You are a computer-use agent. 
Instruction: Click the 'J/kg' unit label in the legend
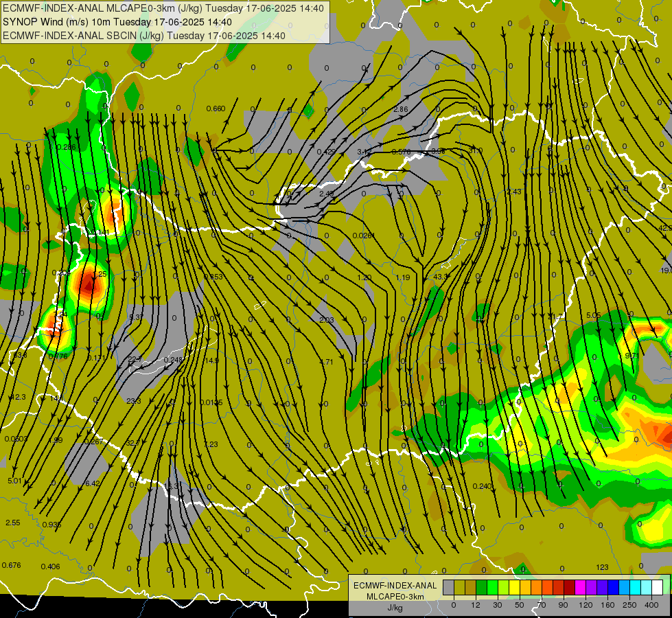click(x=395, y=608)
